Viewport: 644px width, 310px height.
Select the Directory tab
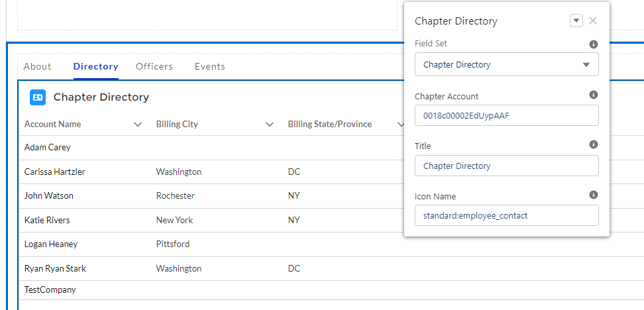click(96, 66)
